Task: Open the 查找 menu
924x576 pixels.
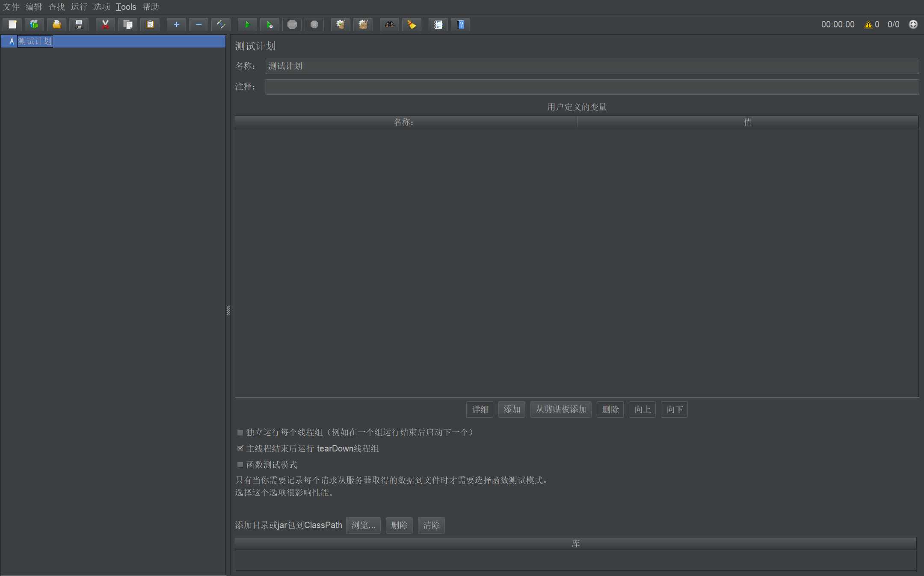Action: (x=56, y=7)
